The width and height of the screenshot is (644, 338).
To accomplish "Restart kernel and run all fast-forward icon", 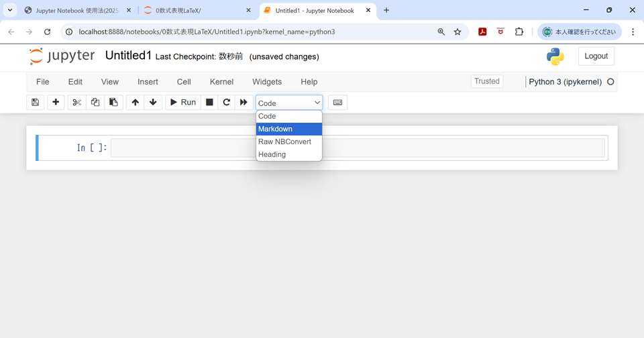I will (244, 102).
